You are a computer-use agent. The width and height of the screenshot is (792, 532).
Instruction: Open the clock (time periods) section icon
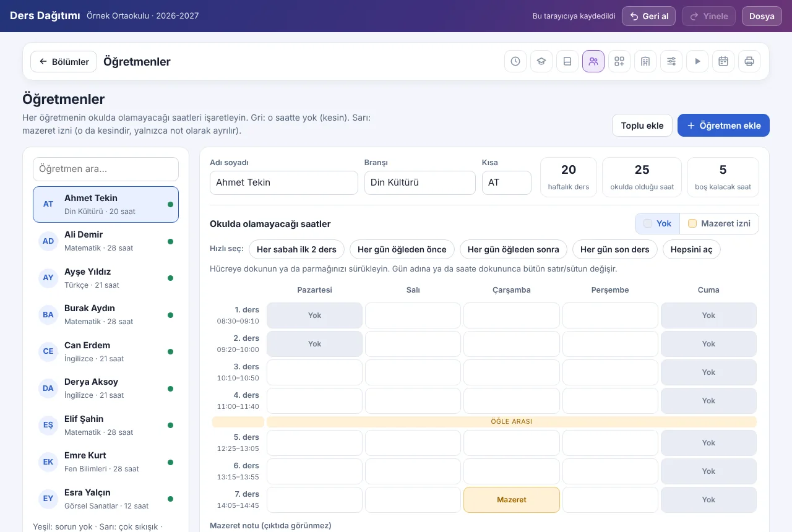515,61
